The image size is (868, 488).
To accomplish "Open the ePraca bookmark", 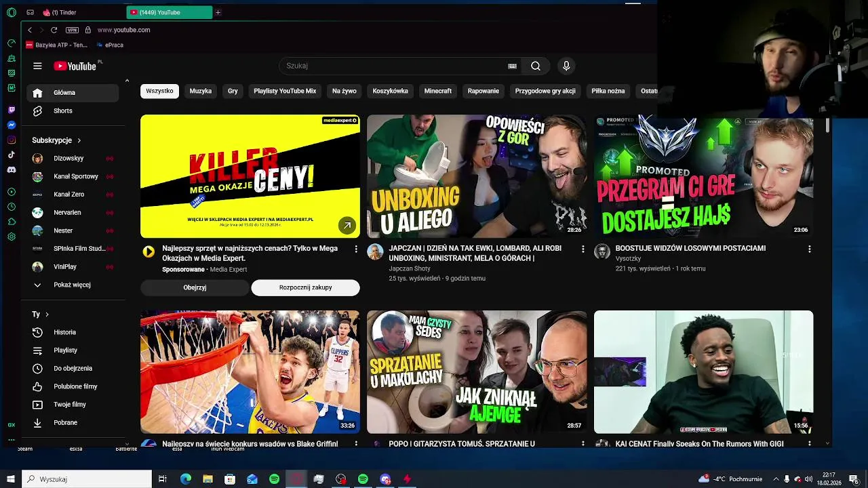I will pyautogui.click(x=110, y=45).
